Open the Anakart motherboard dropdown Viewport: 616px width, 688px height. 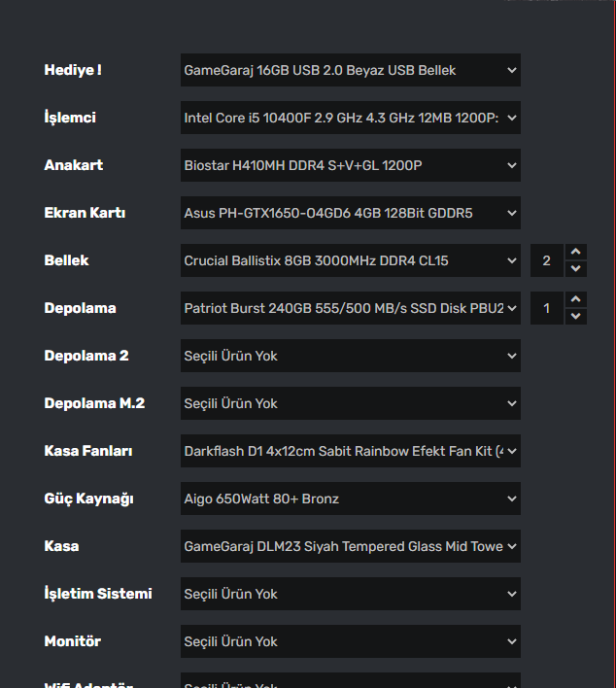[351, 165]
